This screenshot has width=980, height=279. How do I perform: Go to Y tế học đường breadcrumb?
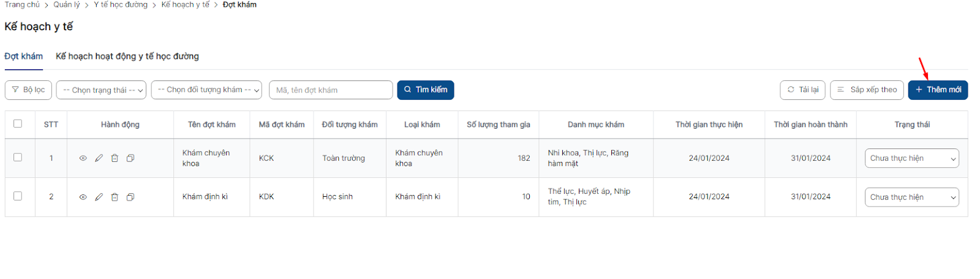click(121, 5)
